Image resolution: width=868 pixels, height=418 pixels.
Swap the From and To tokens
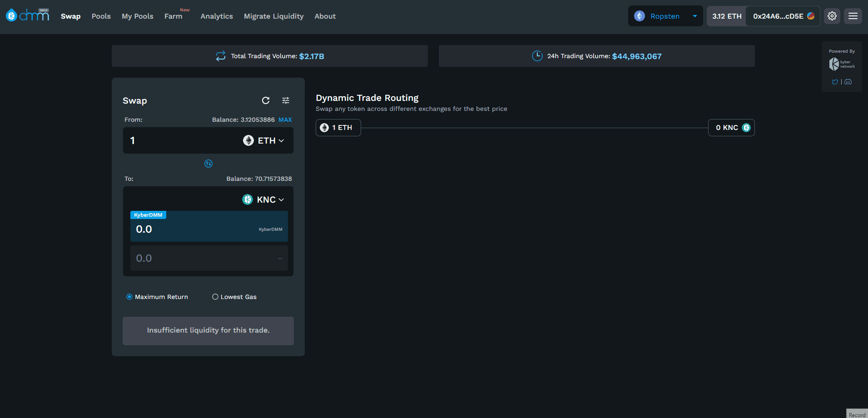tap(208, 164)
